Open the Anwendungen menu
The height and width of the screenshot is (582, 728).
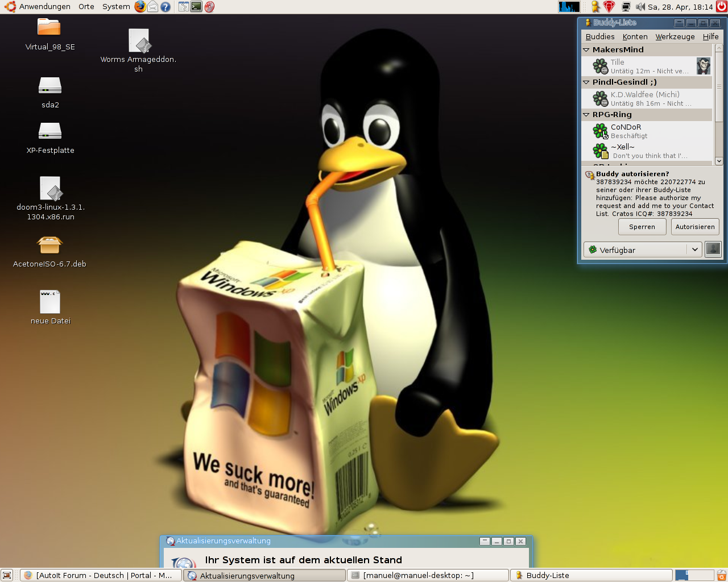[44, 7]
